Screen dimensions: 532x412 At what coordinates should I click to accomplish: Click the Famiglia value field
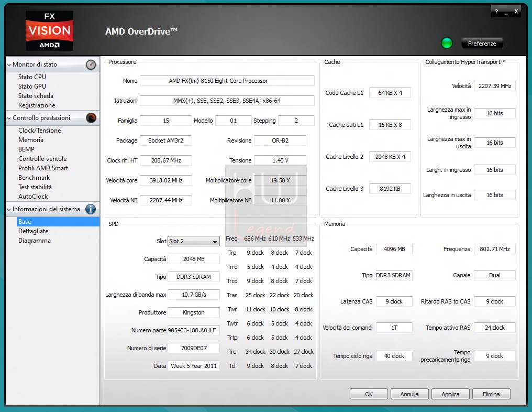click(x=166, y=121)
